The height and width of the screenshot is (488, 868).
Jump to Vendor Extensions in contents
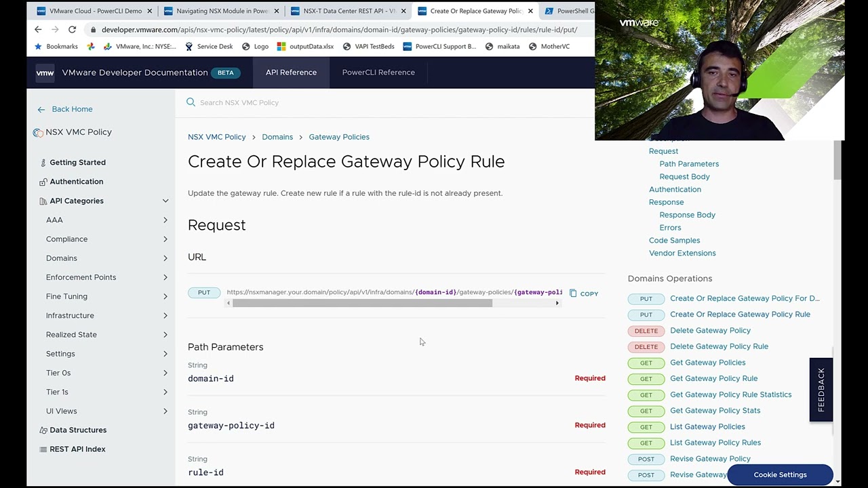682,253
